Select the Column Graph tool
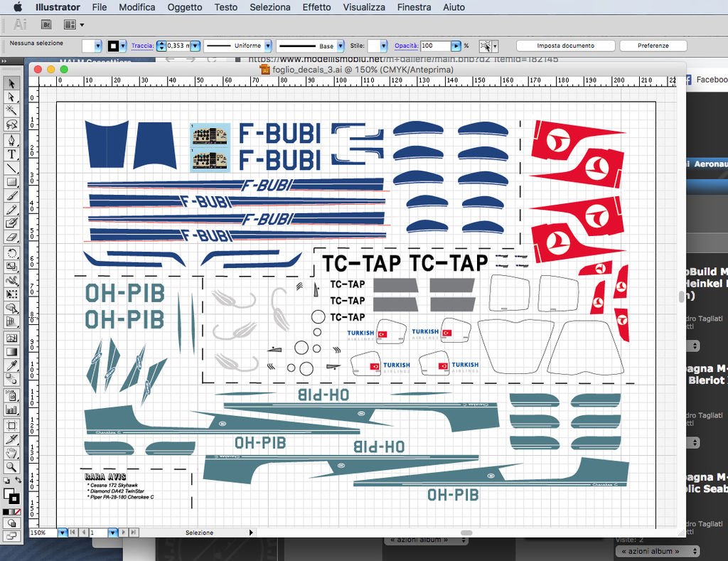 point(11,410)
